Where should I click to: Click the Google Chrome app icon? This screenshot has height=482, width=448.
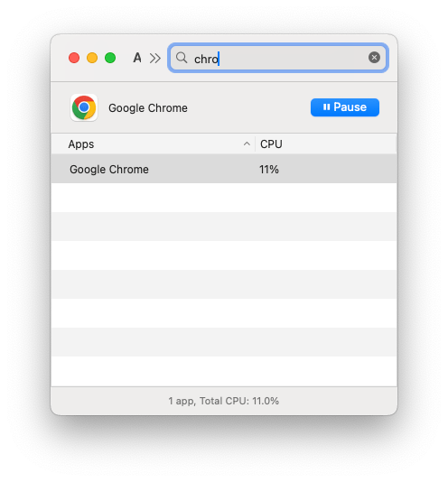84,107
